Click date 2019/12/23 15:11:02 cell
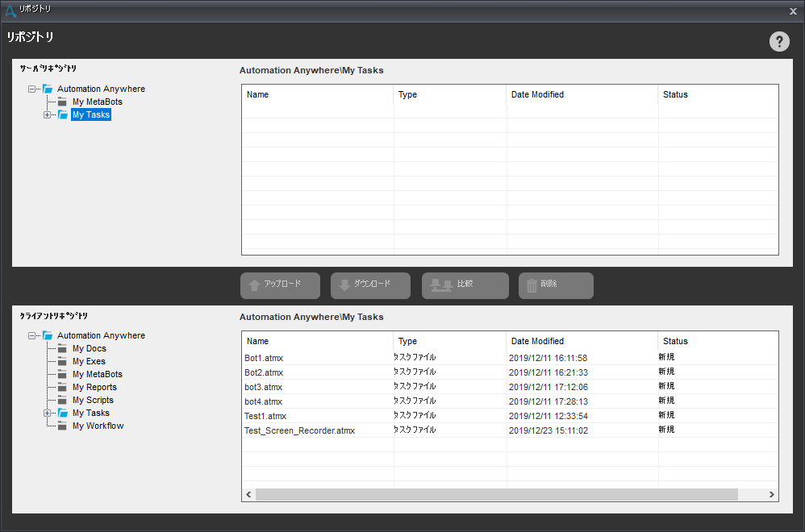This screenshot has height=532, width=805. tap(548, 430)
